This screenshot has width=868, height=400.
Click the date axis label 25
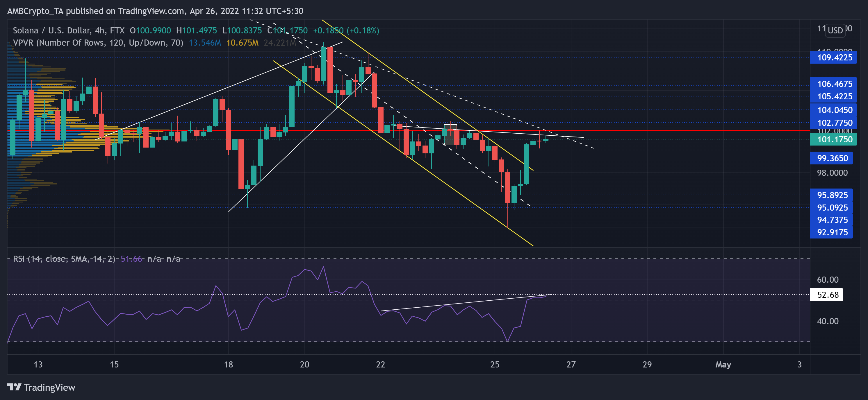(x=495, y=364)
